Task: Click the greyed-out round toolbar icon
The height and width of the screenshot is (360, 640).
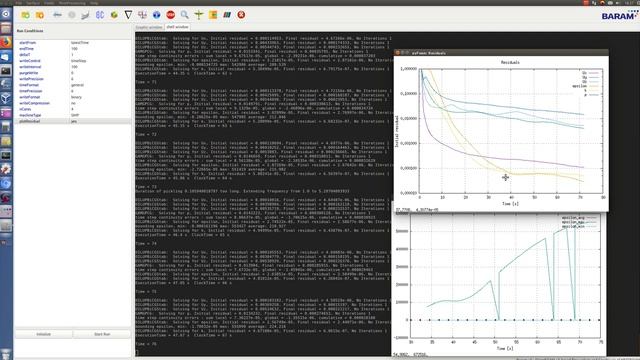Action: click(x=71, y=15)
